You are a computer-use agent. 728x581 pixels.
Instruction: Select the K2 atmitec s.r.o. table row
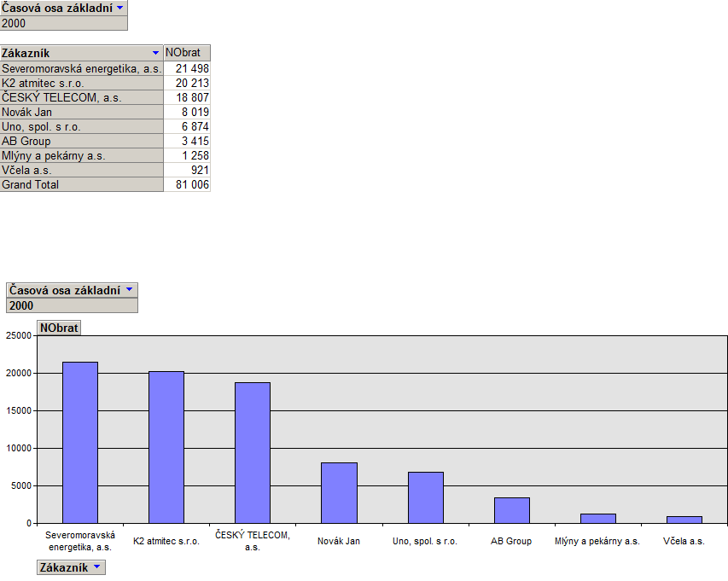click(x=105, y=83)
